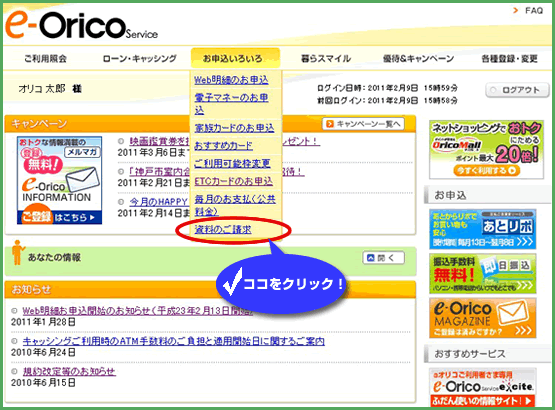Click the 振込手数料無料 即日振込 banner
This screenshot has height=410, width=555.
[483, 273]
